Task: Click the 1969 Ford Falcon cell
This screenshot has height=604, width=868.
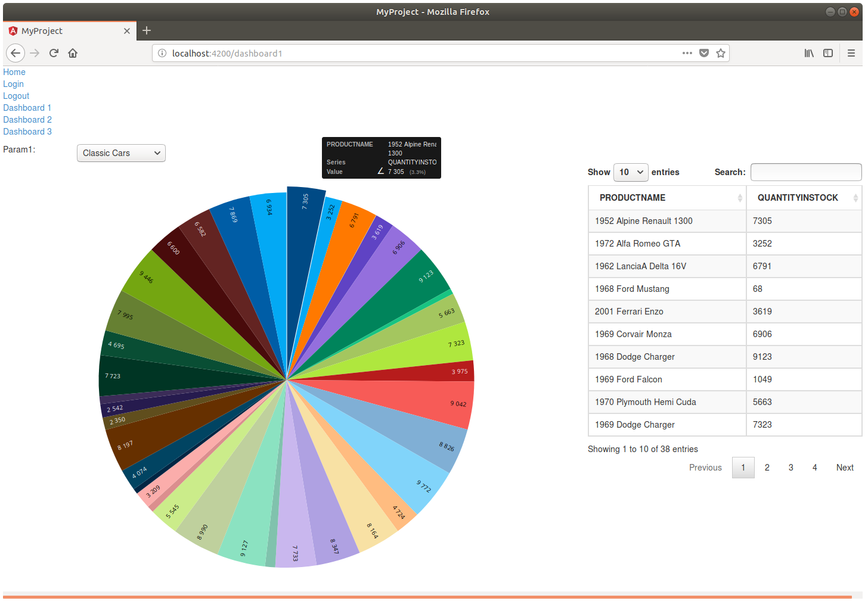Action: coord(667,379)
